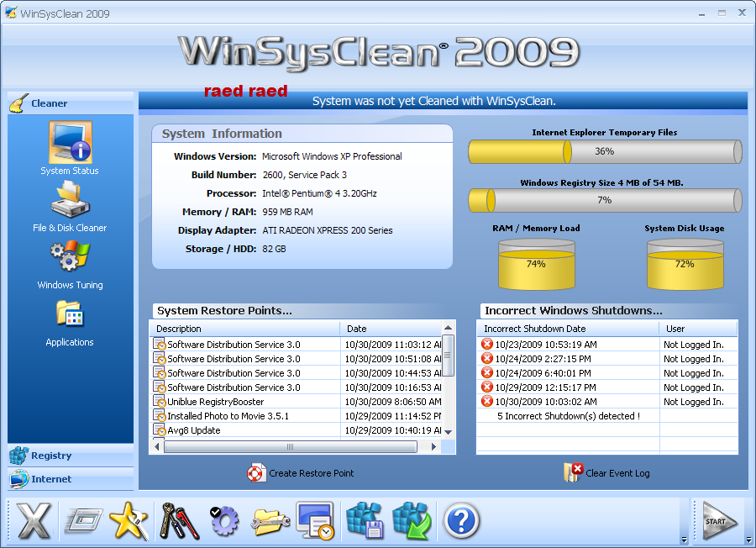Select restore point dated 10/30/2009 11:03:12
The image size is (756, 548).
[x=296, y=345]
